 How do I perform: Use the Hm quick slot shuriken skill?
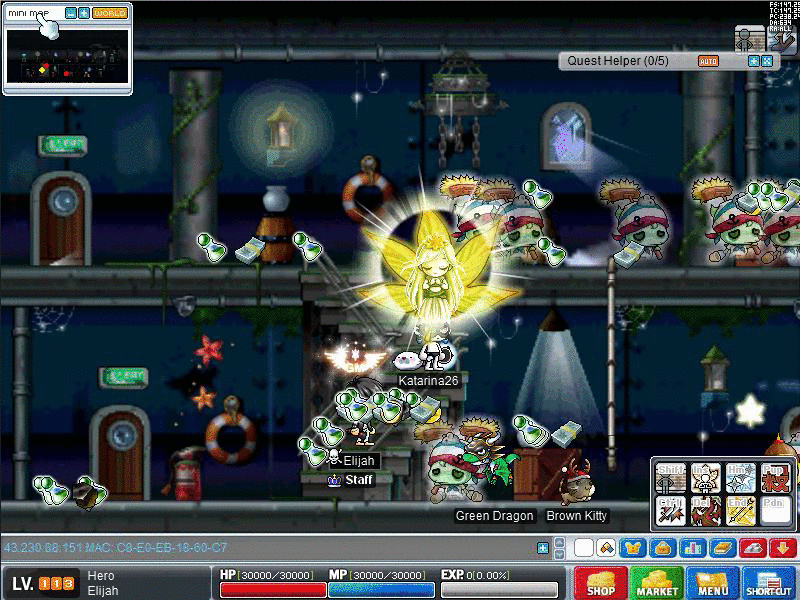[x=740, y=478]
